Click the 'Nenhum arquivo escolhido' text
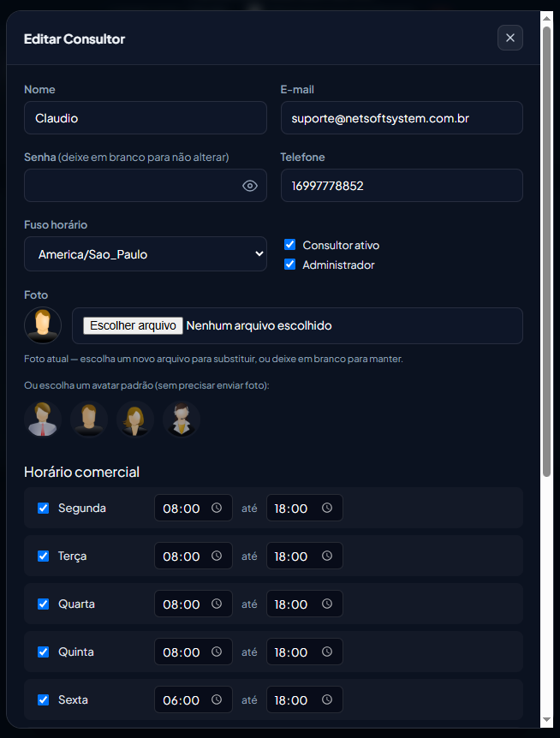560x738 pixels. [259, 325]
